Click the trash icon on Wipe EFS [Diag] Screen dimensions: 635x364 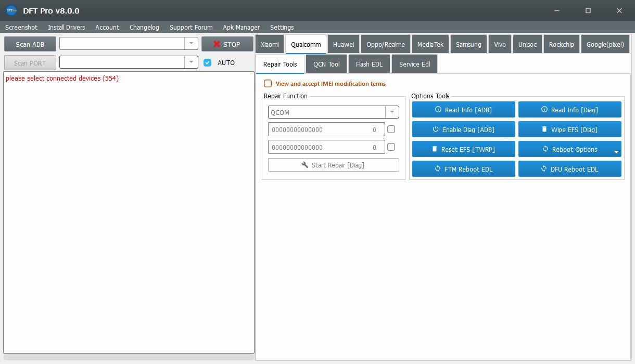[544, 129]
